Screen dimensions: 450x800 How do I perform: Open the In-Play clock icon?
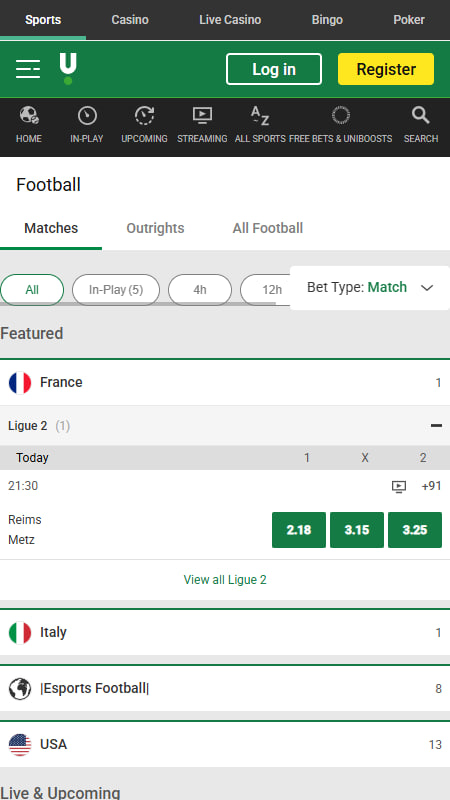click(87, 116)
